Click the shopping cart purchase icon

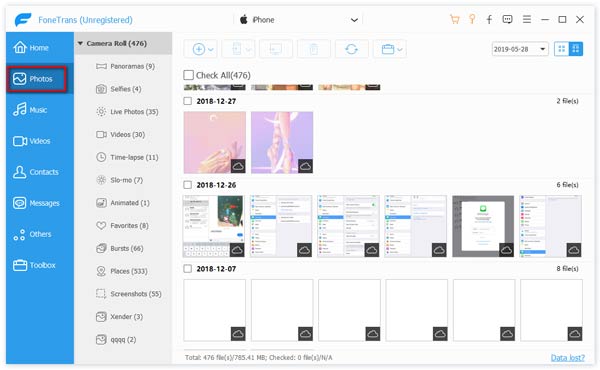point(454,19)
